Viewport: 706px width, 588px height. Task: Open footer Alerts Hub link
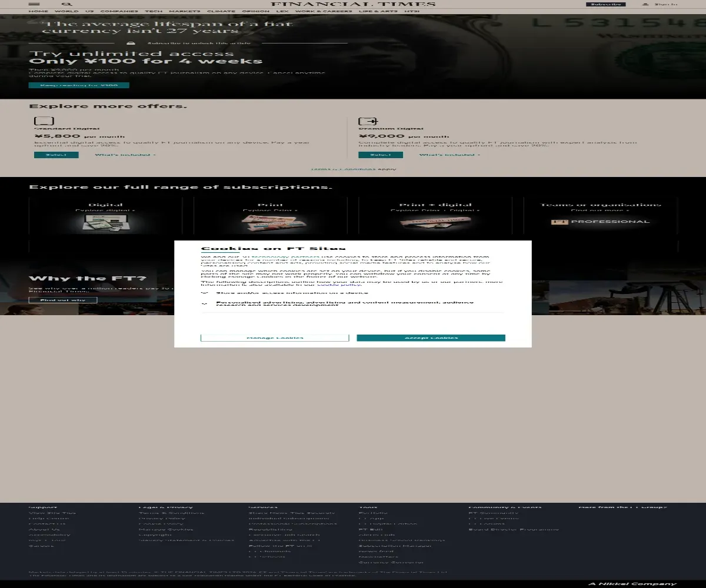377,535
